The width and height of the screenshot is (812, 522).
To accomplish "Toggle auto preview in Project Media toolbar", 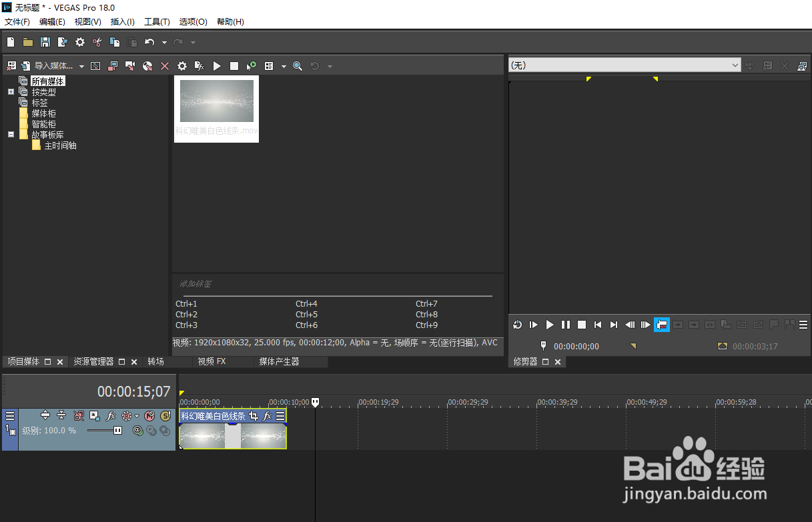I will (252, 66).
